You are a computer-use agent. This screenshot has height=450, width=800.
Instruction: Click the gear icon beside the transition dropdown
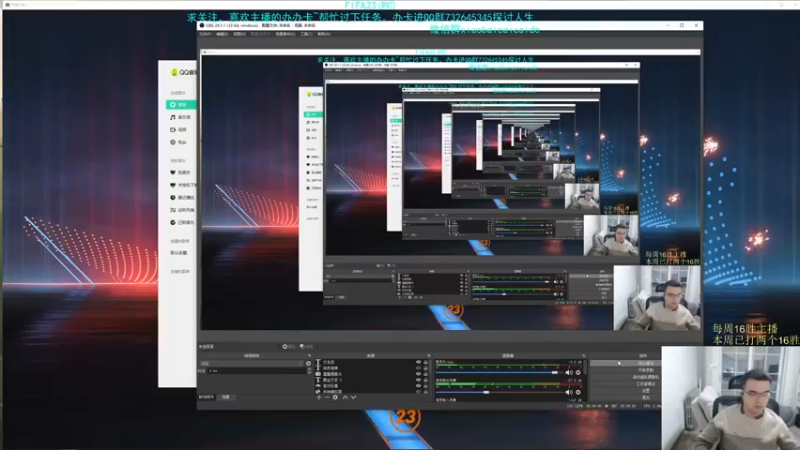[x=308, y=363]
